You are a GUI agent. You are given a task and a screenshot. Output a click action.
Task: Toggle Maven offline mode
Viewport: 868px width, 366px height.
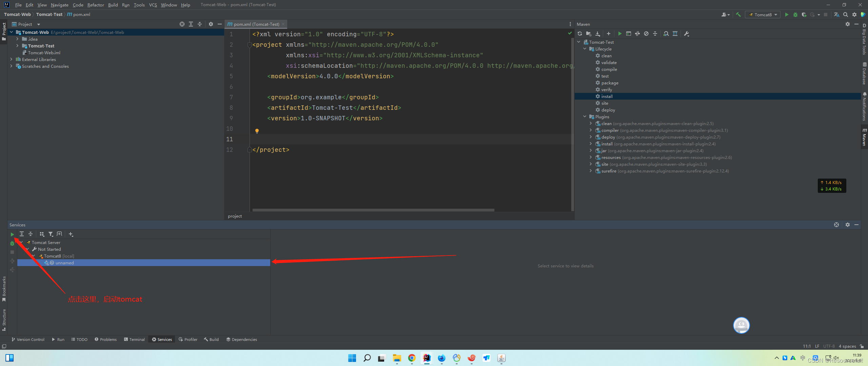(637, 34)
